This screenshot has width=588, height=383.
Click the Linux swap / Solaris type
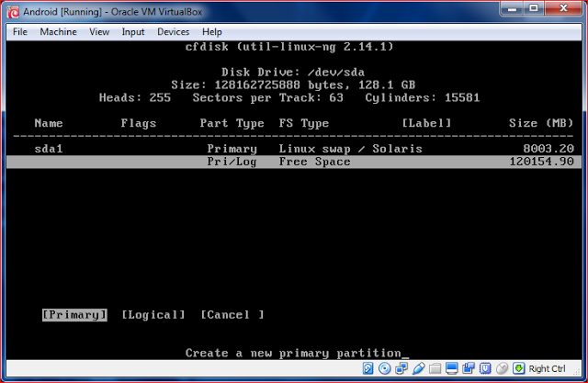pyautogui.click(x=350, y=149)
